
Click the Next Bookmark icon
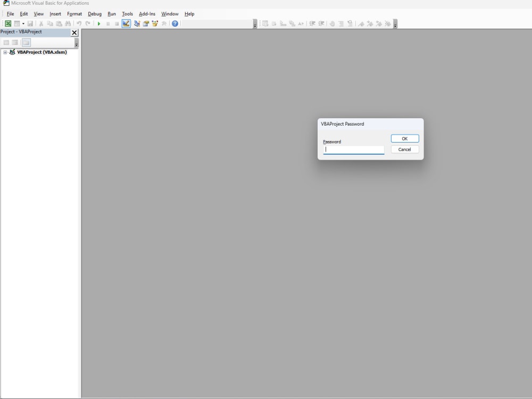click(x=370, y=23)
